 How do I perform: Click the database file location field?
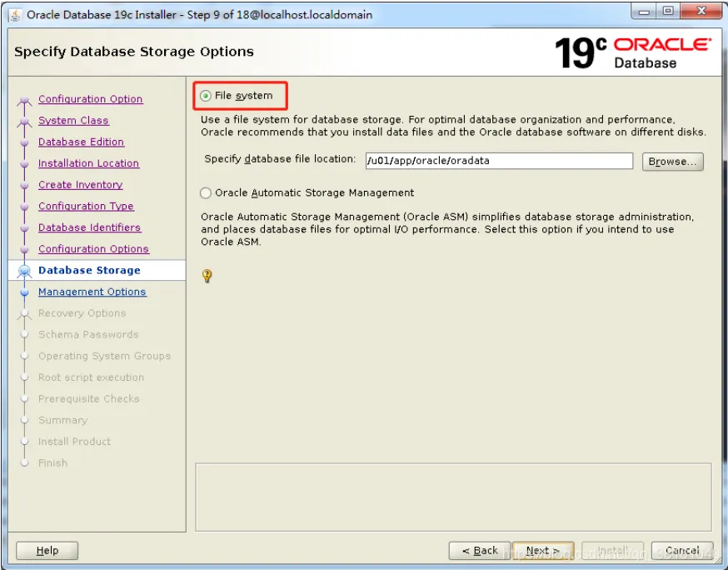click(499, 161)
